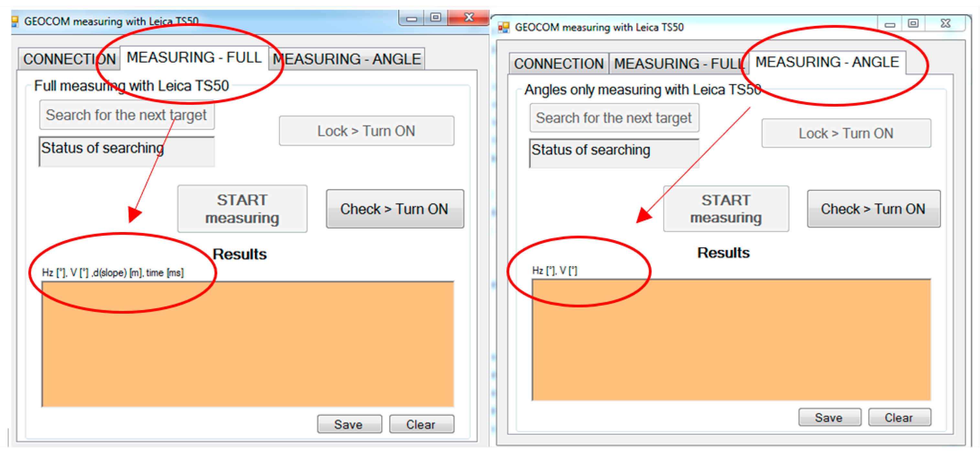The width and height of the screenshot is (980, 458).
Task: Maximize the left GEOCOM window
Action: click(436, 17)
